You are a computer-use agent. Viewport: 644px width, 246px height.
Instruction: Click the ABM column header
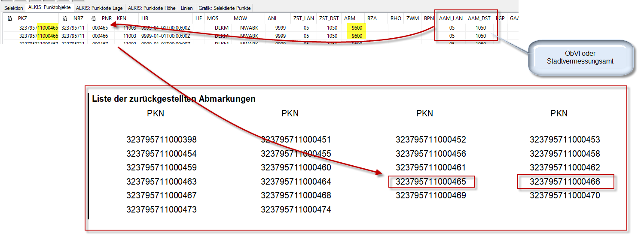point(350,18)
